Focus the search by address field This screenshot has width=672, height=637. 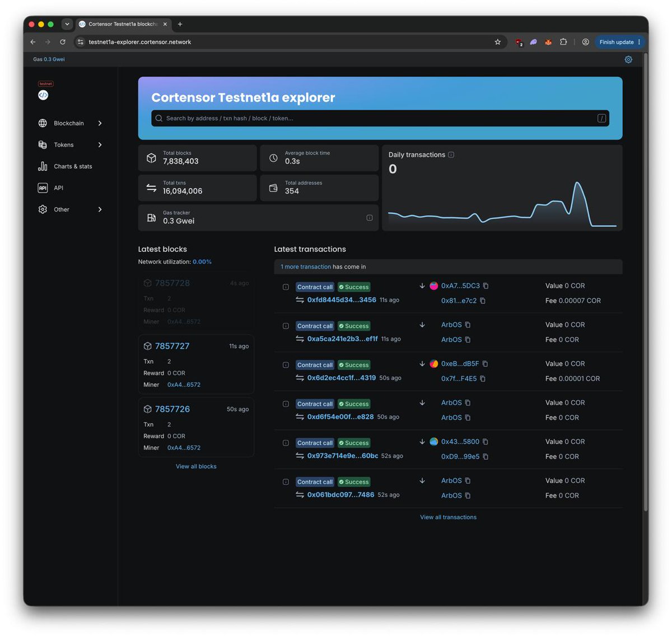point(380,118)
